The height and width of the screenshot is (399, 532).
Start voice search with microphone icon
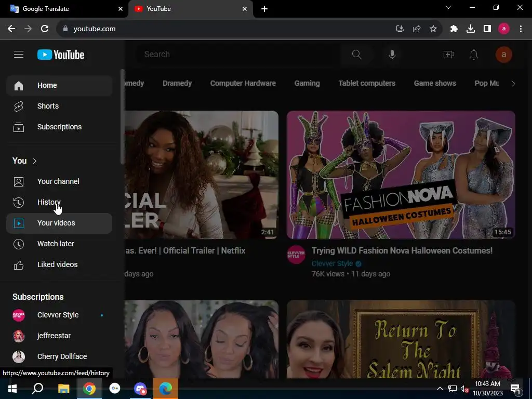tap(392, 54)
